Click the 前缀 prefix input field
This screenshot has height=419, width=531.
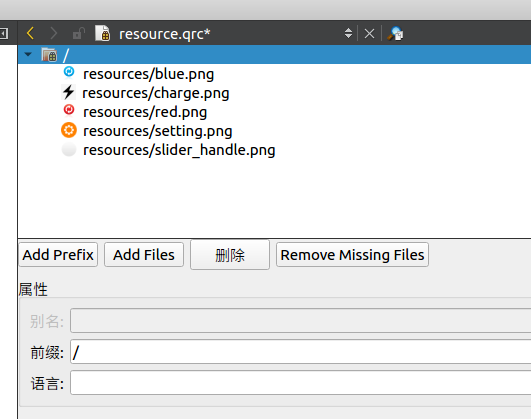pyautogui.click(x=301, y=352)
